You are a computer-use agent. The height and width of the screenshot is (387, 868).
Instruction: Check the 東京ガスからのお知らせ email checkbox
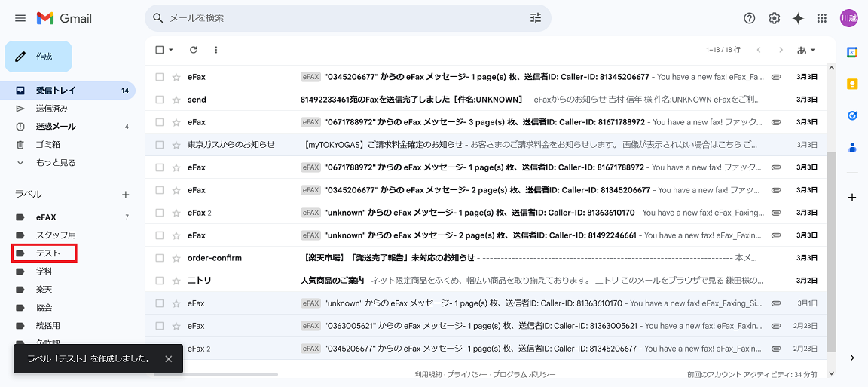pos(159,145)
